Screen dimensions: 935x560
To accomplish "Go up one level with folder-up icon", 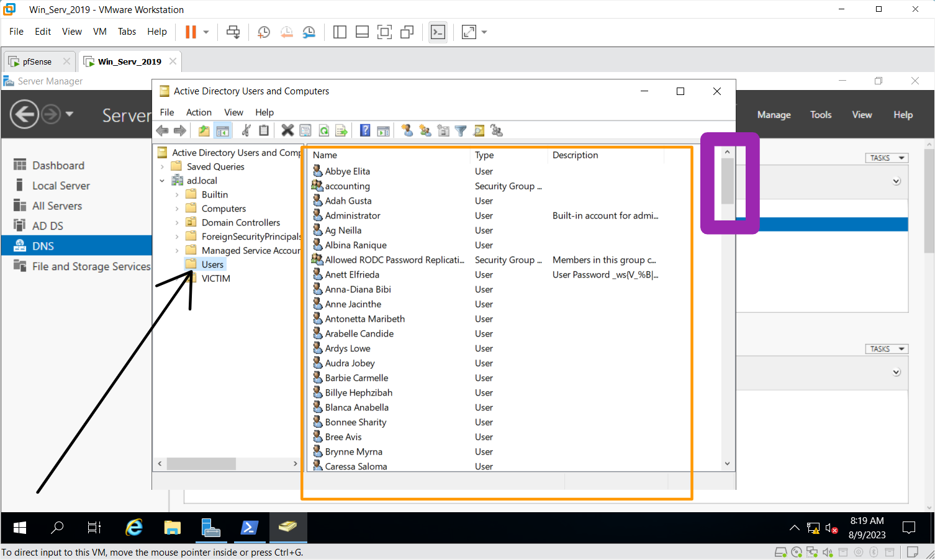I will [x=204, y=130].
